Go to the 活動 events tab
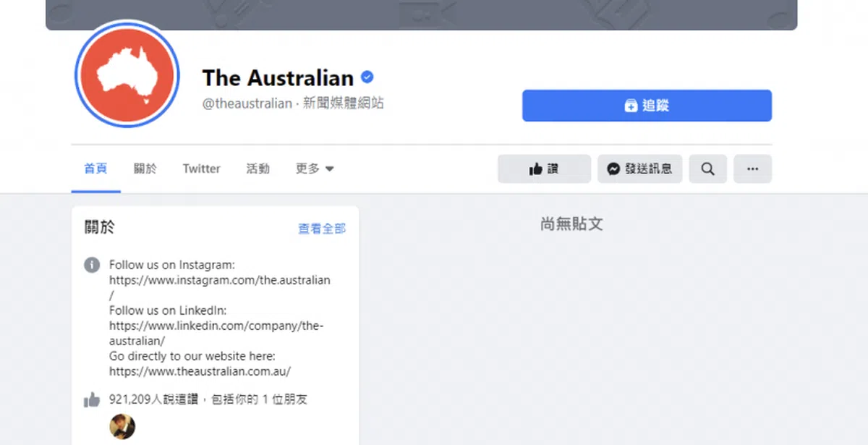The height and width of the screenshot is (445, 868). [258, 169]
